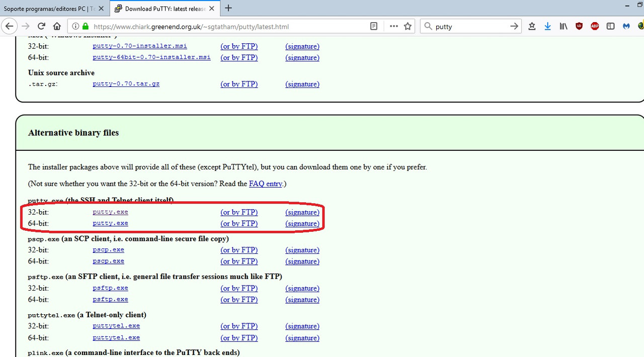Click 'plink.exe (a command-line interface' heading
The height and width of the screenshot is (357, 644).
134,353
